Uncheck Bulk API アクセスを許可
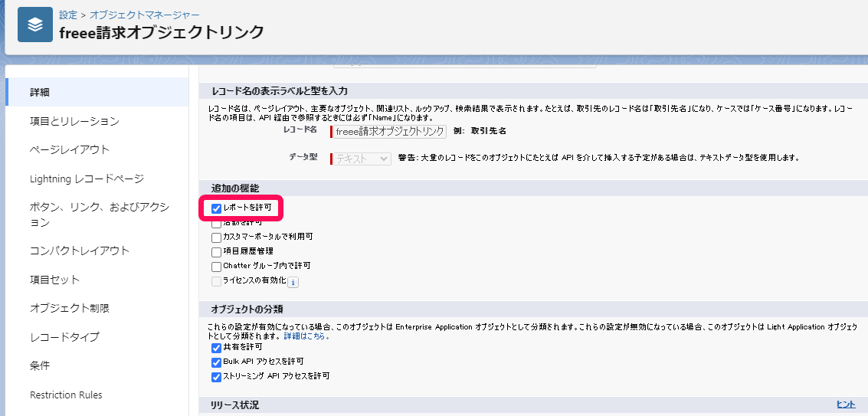 217,363
